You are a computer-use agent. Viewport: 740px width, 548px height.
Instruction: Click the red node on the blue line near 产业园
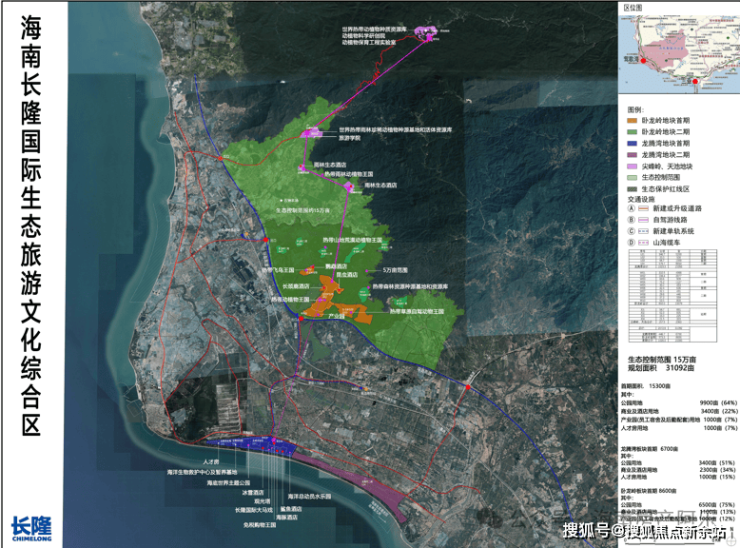click(301, 319)
